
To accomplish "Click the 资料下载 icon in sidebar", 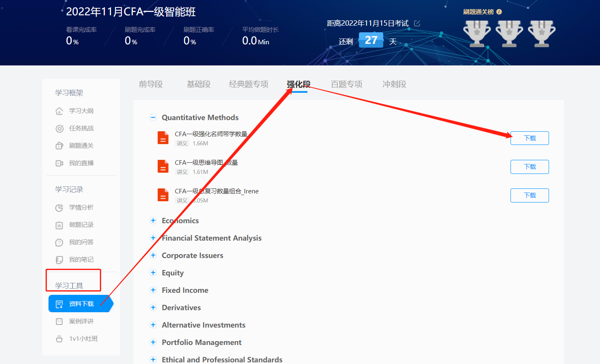I will (59, 304).
